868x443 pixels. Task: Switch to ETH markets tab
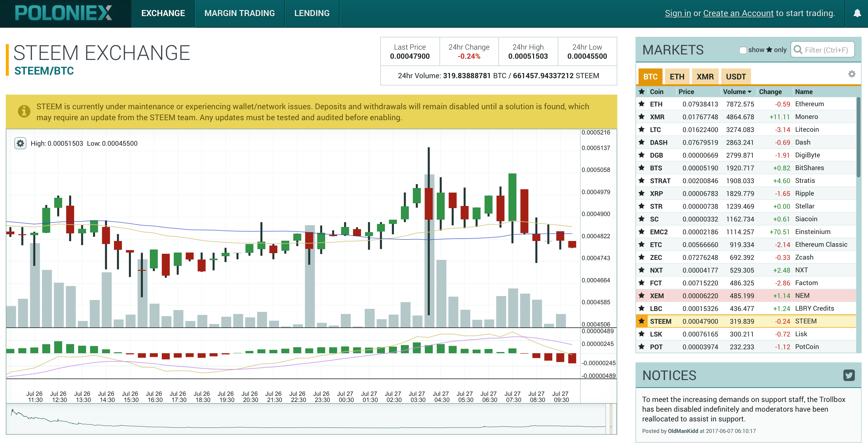click(677, 77)
